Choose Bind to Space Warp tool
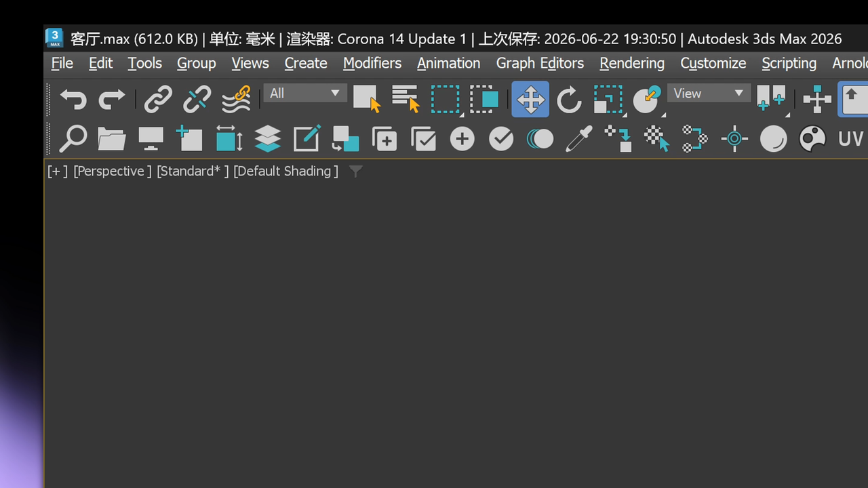This screenshot has width=868, height=488. [x=236, y=99]
